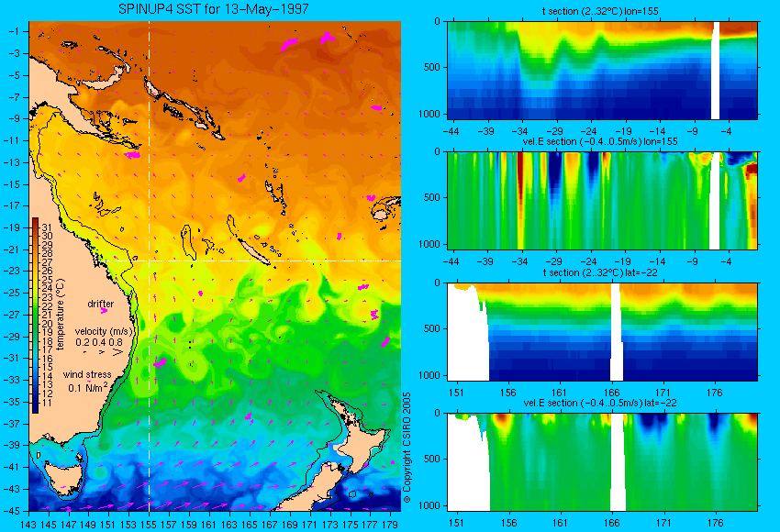Viewport: 780px width, 532px height.
Task: Click the "0.1 N/m²" wind stress value
Action: pyautogui.click(x=88, y=387)
